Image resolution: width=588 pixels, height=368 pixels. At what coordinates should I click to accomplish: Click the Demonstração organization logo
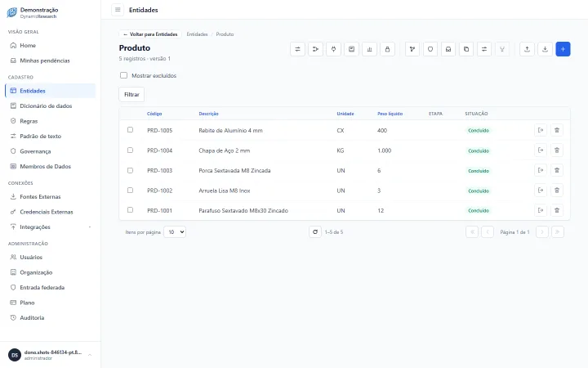[12, 12]
